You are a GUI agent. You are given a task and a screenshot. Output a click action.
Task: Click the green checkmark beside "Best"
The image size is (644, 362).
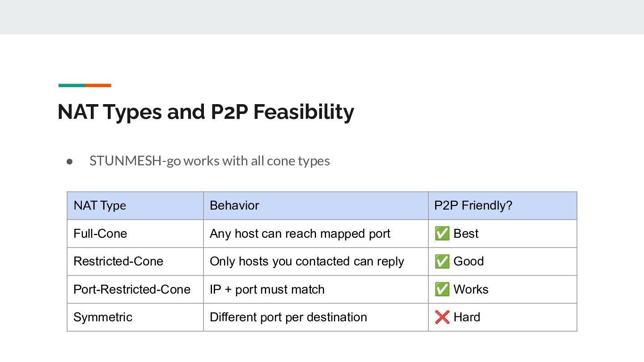coord(442,233)
